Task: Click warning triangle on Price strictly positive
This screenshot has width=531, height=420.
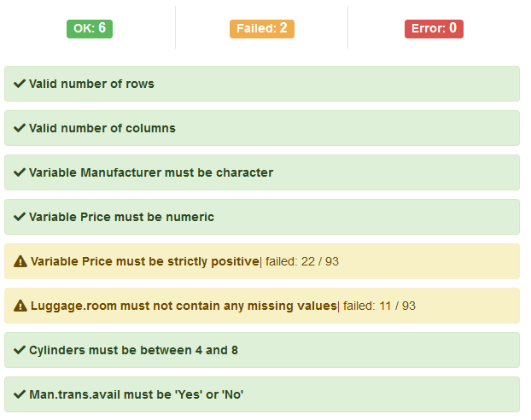Action: (20, 261)
